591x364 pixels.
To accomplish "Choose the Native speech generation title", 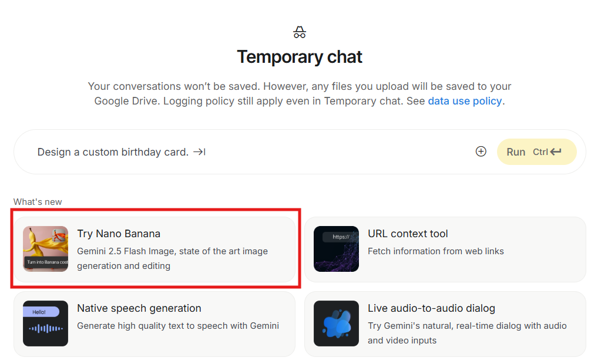I will [139, 308].
